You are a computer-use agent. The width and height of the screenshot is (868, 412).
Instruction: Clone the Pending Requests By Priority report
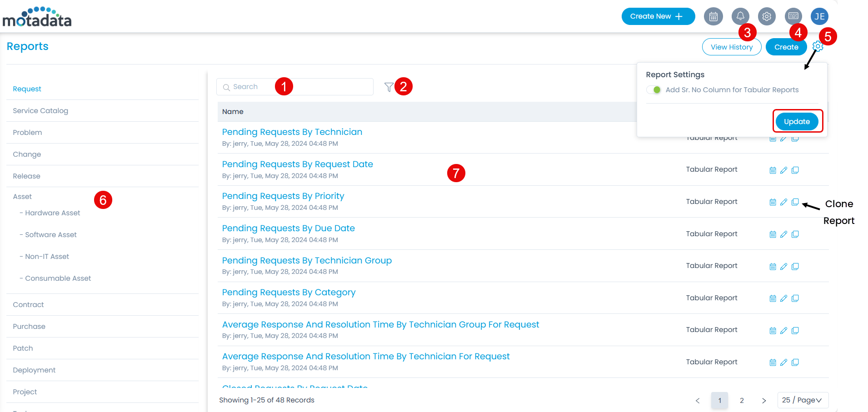tap(795, 202)
